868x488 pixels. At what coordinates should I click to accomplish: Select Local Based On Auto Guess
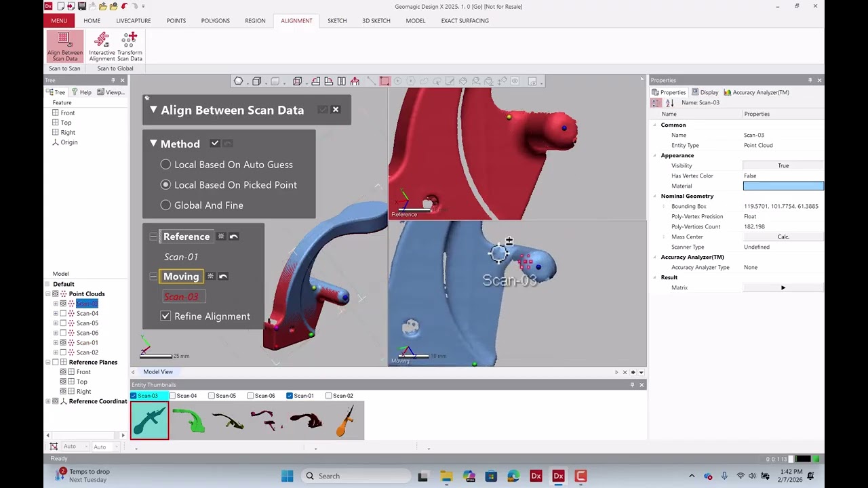[x=165, y=165]
